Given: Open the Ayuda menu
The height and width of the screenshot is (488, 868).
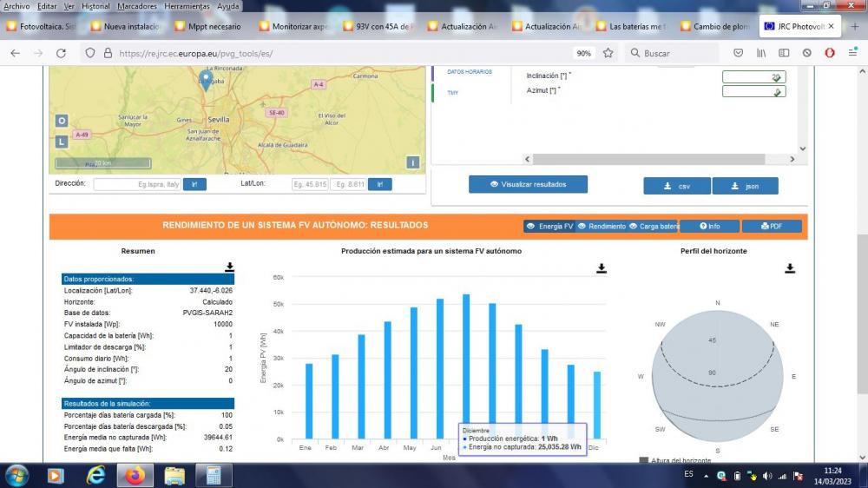Looking at the screenshot, I should point(227,6).
